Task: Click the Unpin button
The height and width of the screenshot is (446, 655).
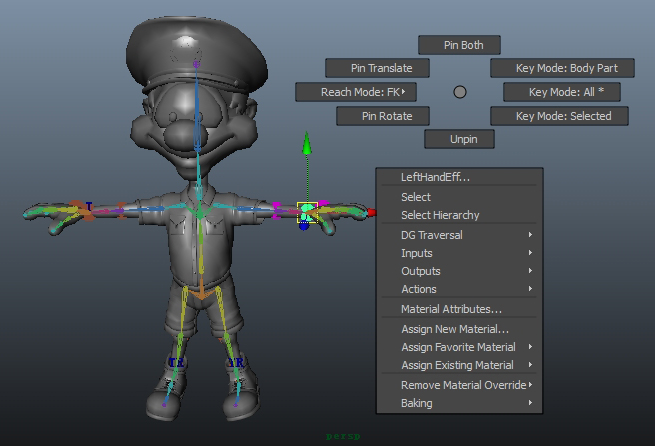Action: pos(459,139)
